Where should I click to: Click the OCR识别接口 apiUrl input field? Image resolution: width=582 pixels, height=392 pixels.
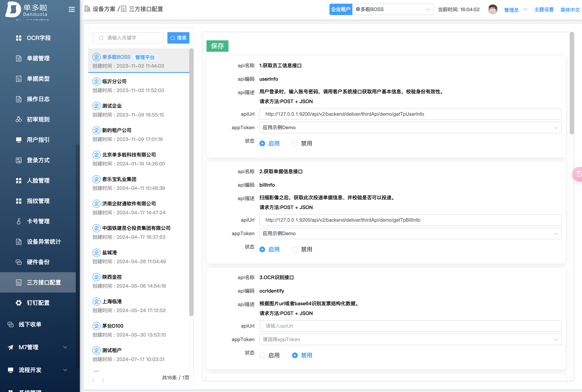410,326
